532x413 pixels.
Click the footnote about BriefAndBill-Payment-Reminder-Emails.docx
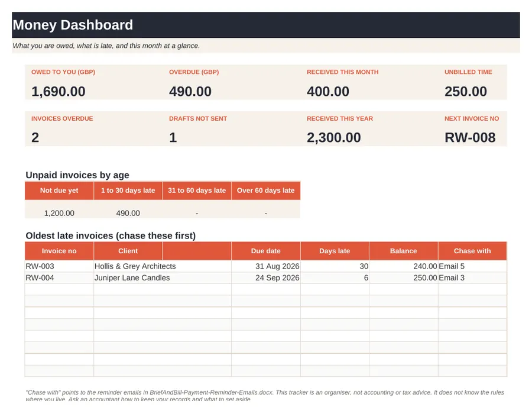pos(265,396)
